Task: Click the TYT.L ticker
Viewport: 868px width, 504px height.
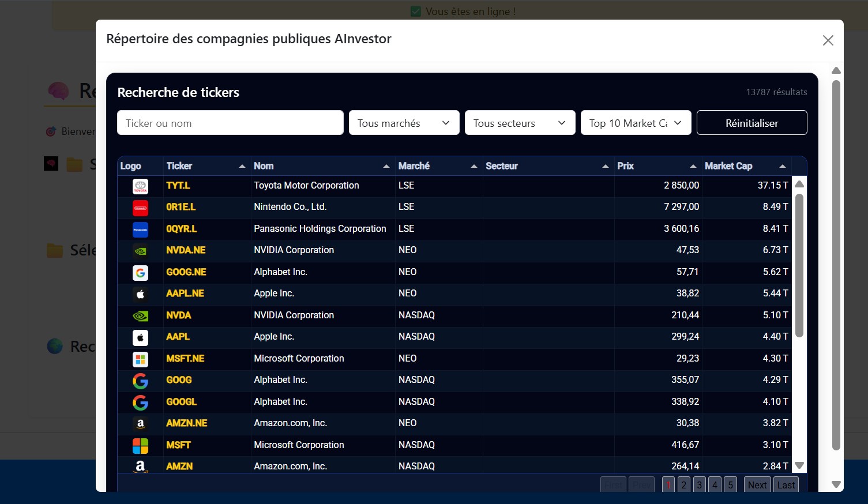Action: (x=178, y=186)
